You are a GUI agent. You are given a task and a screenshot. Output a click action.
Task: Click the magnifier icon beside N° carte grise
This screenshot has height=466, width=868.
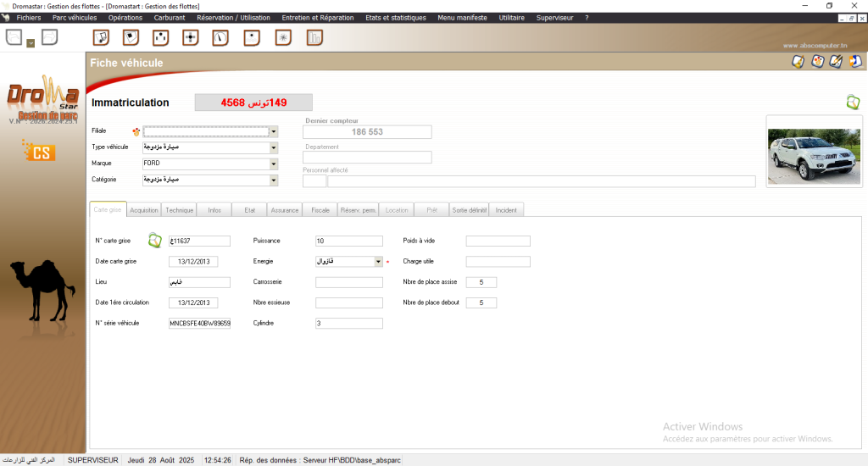point(155,241)
